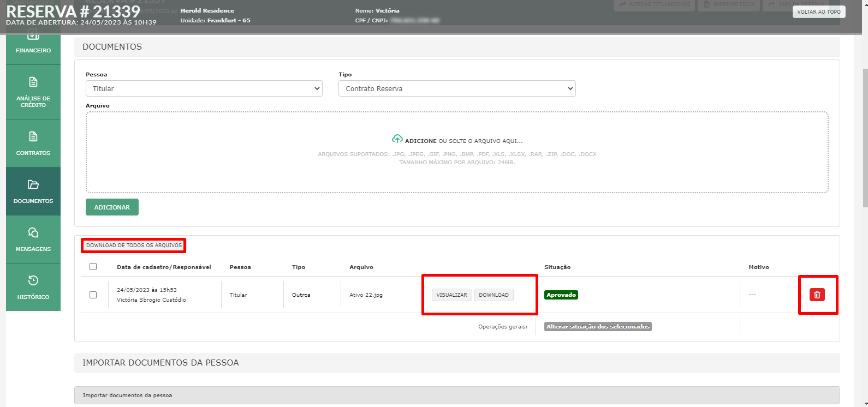Click Download de todos os arquivos
Screen dimensions: 868x407
[134, 246]
